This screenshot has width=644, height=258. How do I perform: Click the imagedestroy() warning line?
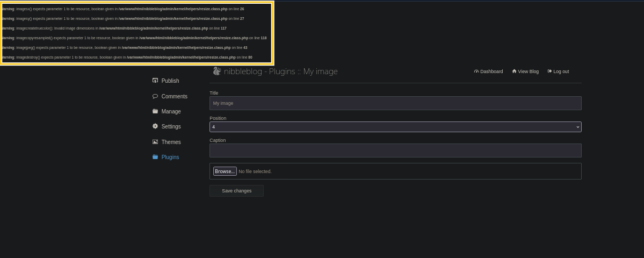click(x=127, y=57)
